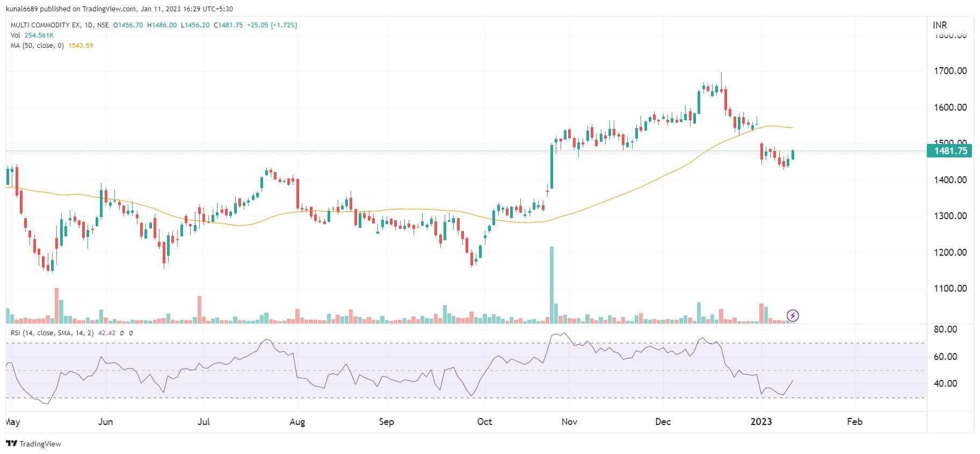Click the TradingView logo at bottom left
Image resolution: width=980 pixels, height=454 pixels.
click(x=33, y=444)
